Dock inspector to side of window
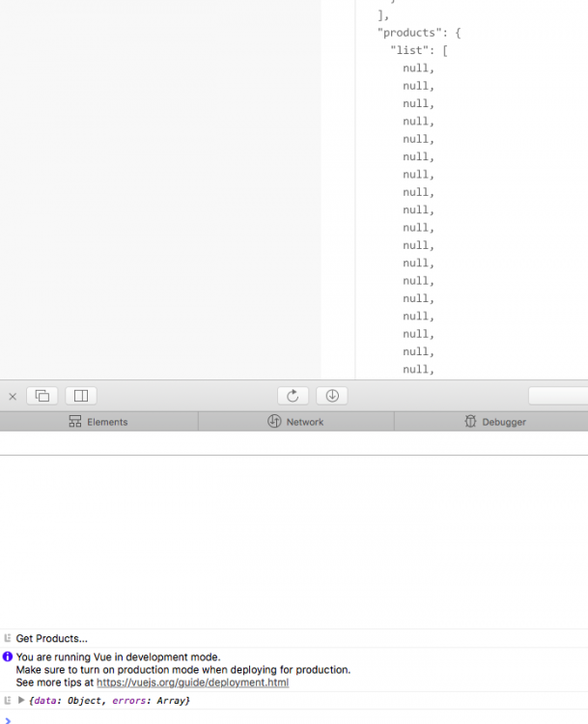The width and height of the screenshot is (588, 724). 81,396
